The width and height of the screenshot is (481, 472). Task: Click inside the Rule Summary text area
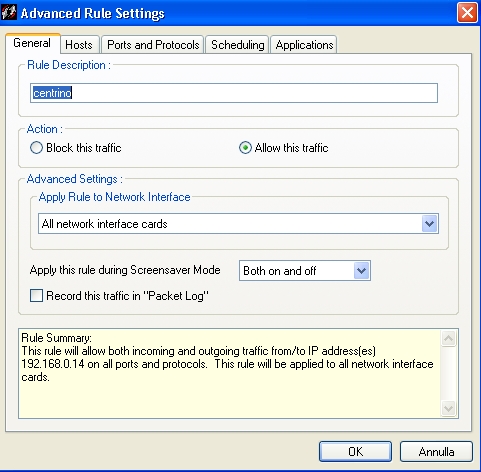click(229, 373)
